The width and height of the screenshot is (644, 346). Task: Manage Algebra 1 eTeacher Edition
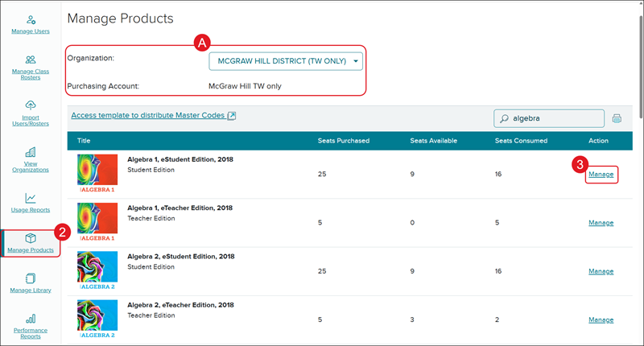tap(601, 223)
